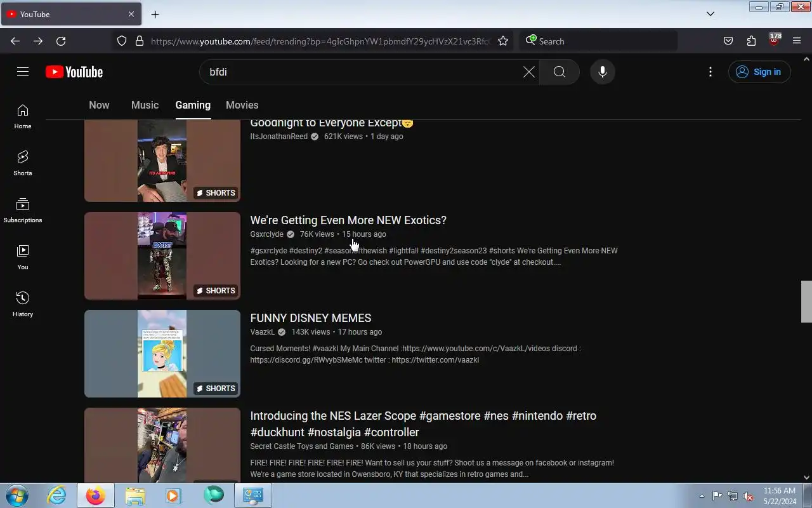Open the Windows Start menu

tap(16, 495)
